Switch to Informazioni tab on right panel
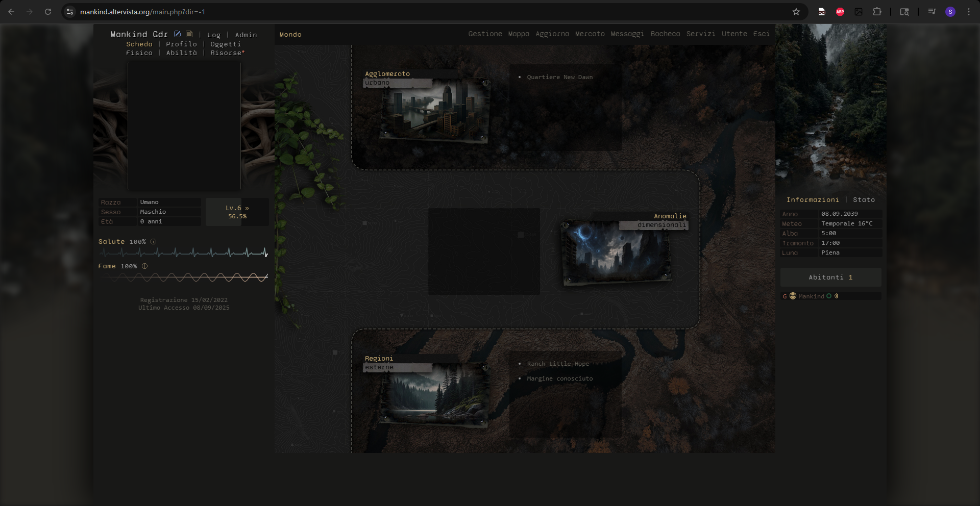The height and width of the screenshot is (506, 980). click(x=813, y=200)
